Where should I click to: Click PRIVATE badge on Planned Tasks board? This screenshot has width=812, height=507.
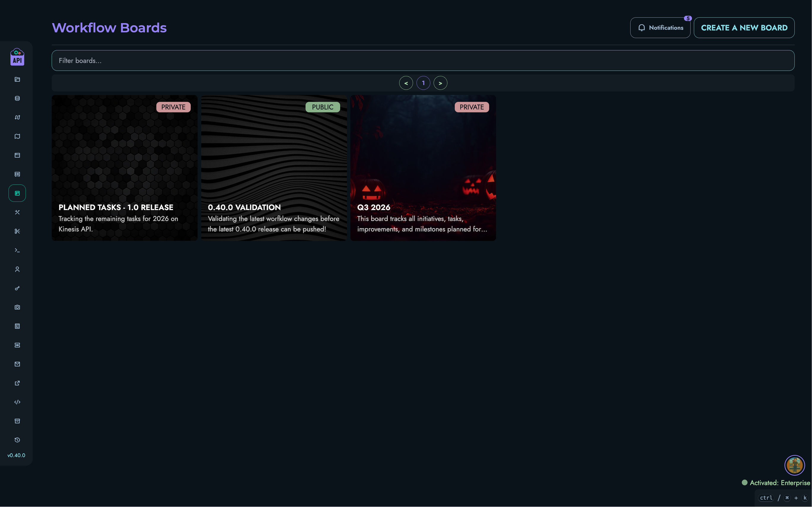(x=173, y=107)
